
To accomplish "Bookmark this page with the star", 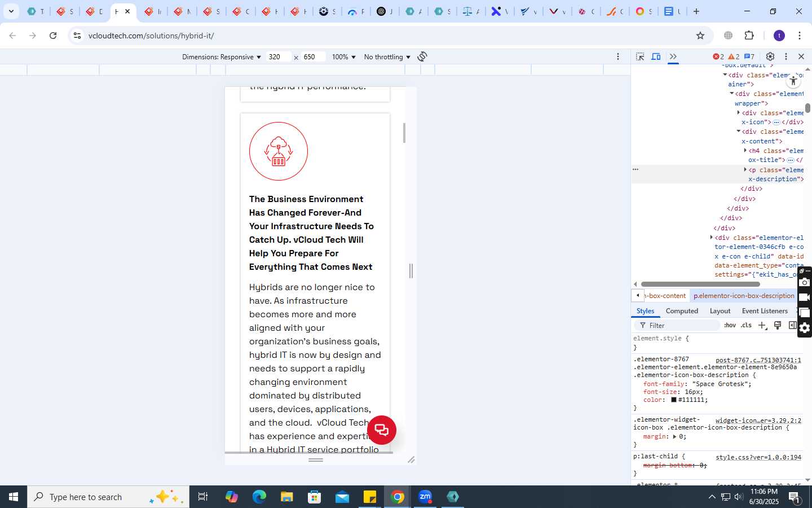I will (700, 36).
